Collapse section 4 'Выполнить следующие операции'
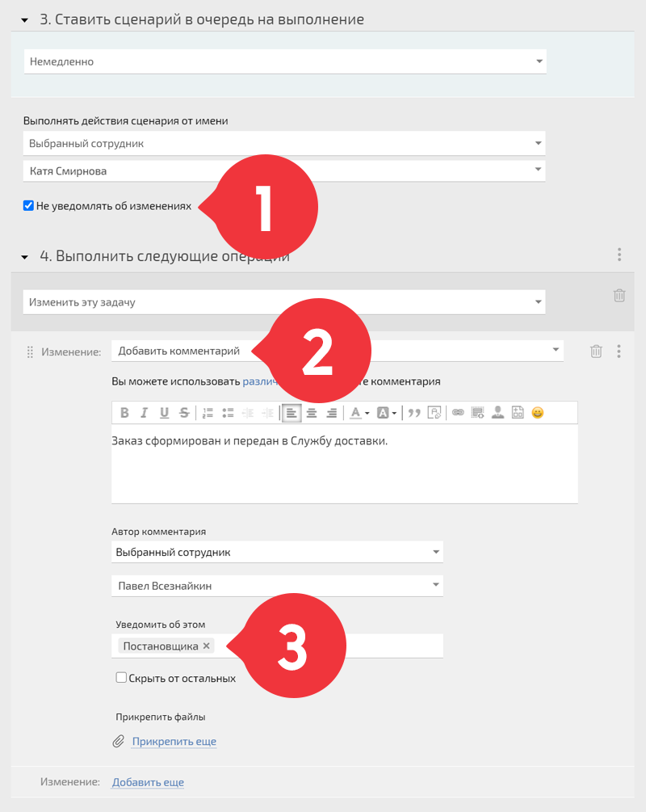This screenshot has width=646, height=812. pos(24,257)
